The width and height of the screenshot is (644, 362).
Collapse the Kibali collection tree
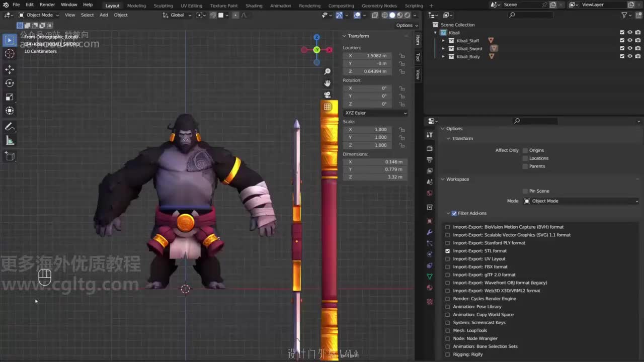(436, 33)
